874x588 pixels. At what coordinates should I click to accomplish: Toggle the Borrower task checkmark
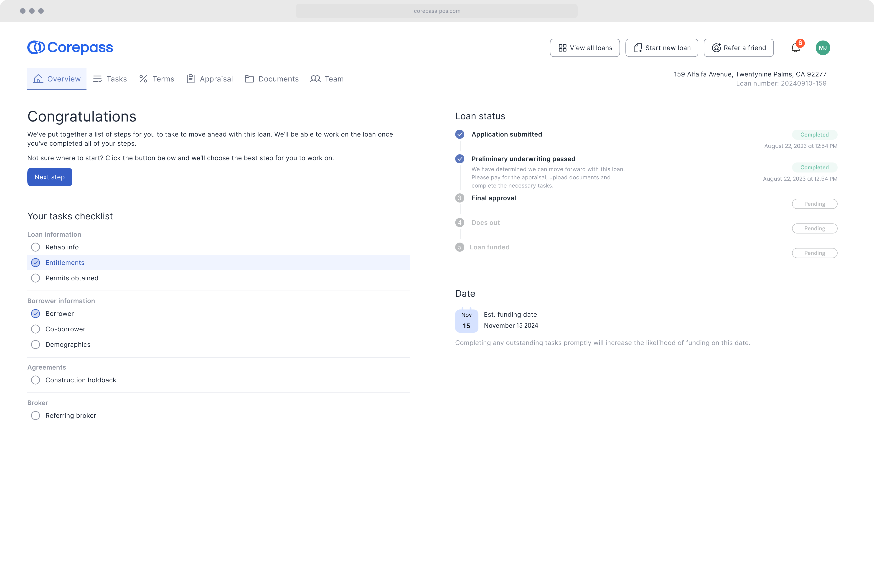click(x=36, y=314)
